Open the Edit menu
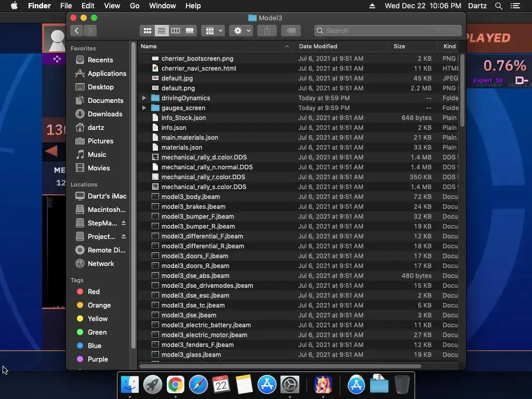This screenshot has width=532, height=399. coord(88,6)
